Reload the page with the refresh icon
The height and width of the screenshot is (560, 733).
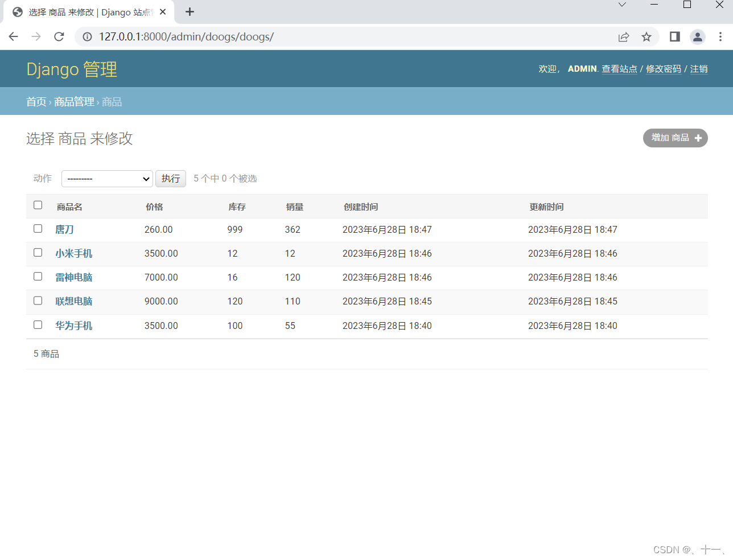pos(59,36)
